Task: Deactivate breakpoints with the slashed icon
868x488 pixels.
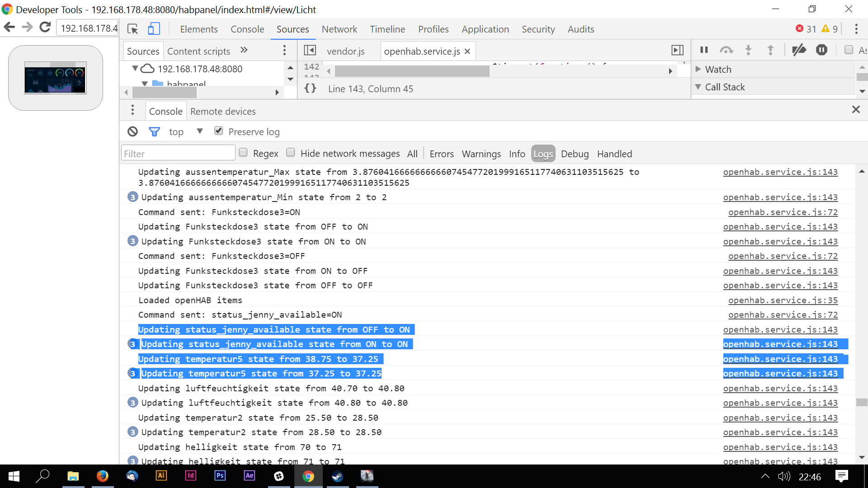Action: [799, 50]
